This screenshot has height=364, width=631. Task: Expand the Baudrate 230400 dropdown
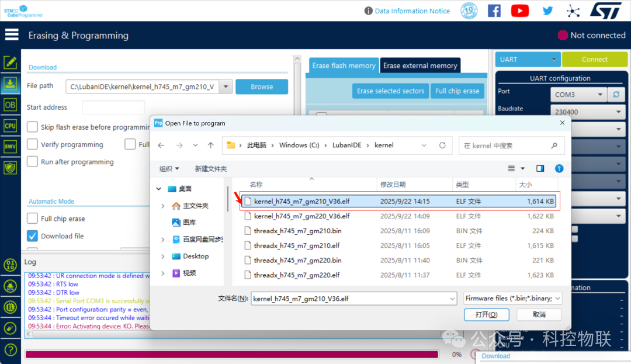pyautogui.click(x=588, y=112)
